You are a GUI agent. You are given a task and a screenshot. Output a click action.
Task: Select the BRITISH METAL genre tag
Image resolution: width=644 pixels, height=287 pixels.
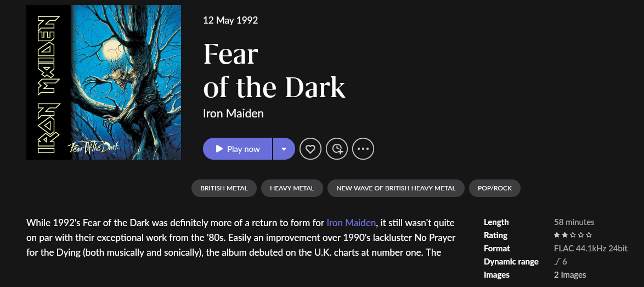224,188
